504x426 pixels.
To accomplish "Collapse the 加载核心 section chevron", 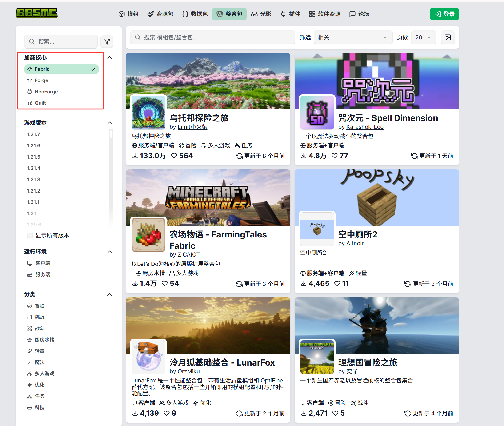I will point(110,58).
